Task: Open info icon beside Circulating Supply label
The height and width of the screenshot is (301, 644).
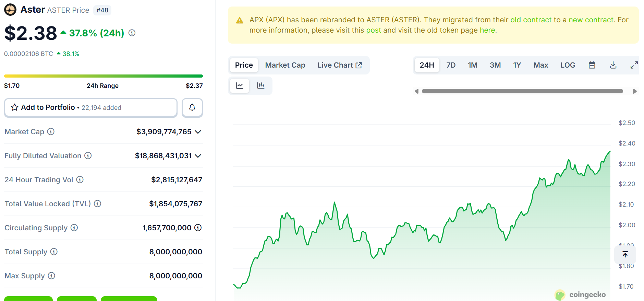Action: pos(74,228)
